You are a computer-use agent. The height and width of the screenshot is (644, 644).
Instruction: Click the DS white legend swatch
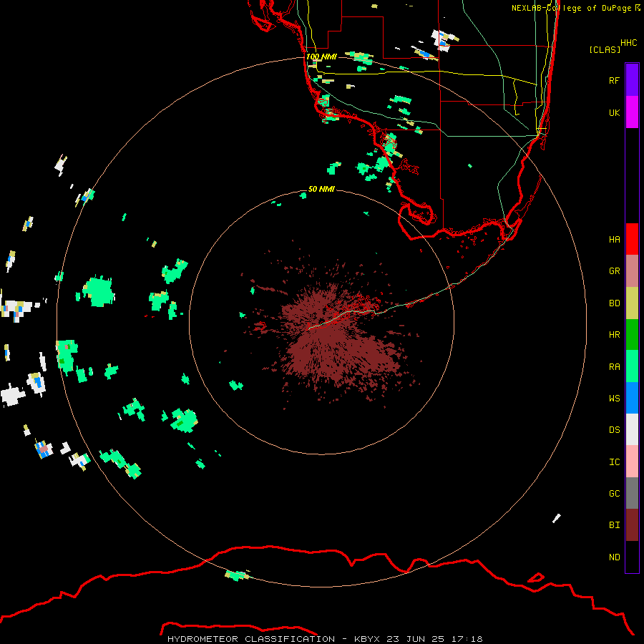[x=632, y=429]
